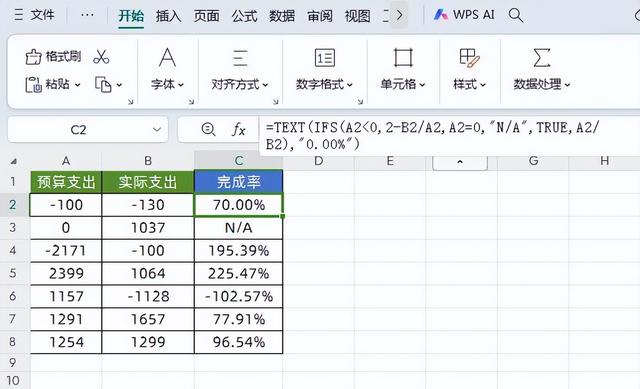Click the fx insert function icon
640x389 pixels.
239,130
